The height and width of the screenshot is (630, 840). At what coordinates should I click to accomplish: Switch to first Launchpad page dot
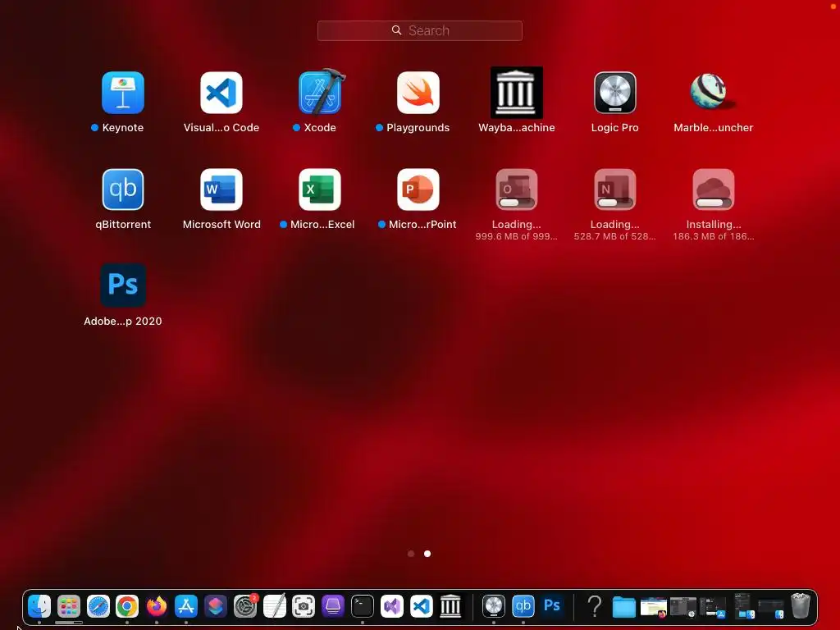pos(411,554)
